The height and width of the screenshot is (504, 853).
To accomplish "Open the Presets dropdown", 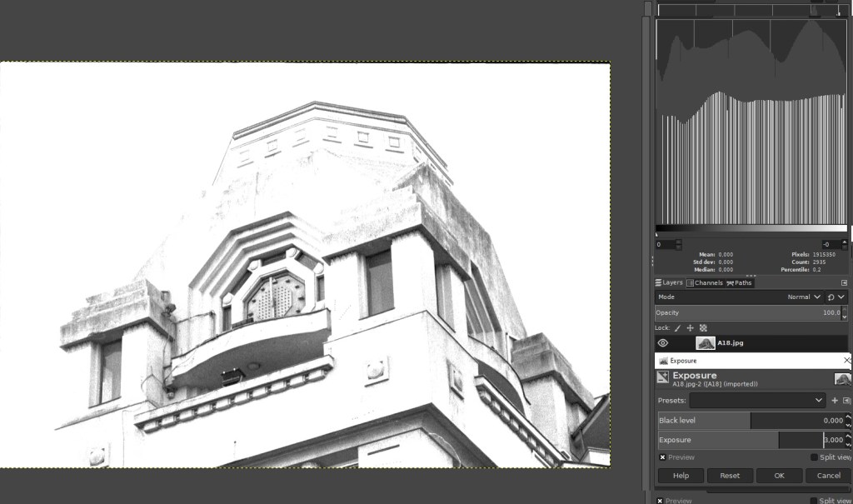I will point(757,401).
